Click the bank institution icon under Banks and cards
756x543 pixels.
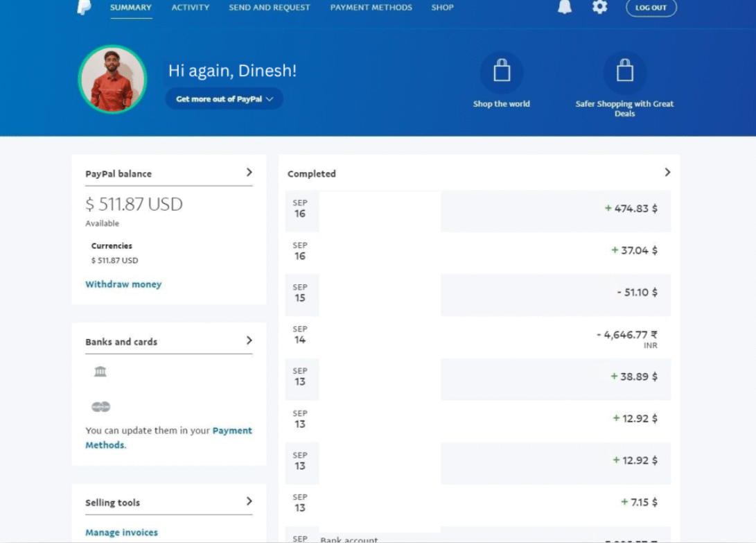tap(99, 371)
